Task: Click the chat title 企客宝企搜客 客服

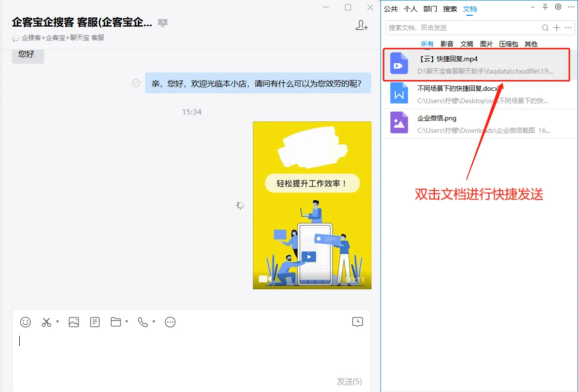Action: 82,23
